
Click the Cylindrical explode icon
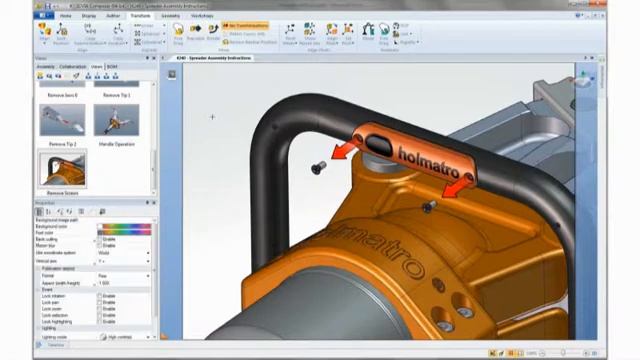point(138,42)
